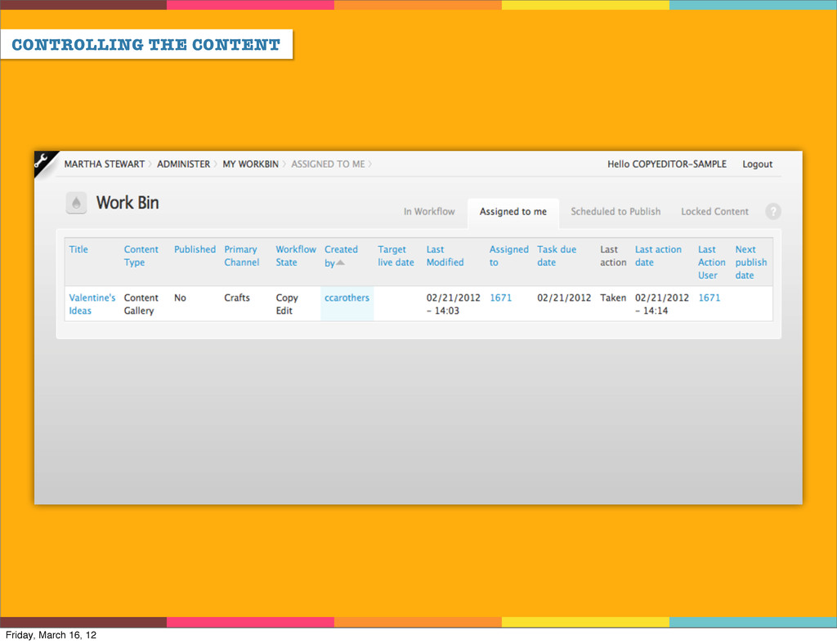Click the Assigned To Me breadcrumb
Screen dimensions: 837x644
328,164
